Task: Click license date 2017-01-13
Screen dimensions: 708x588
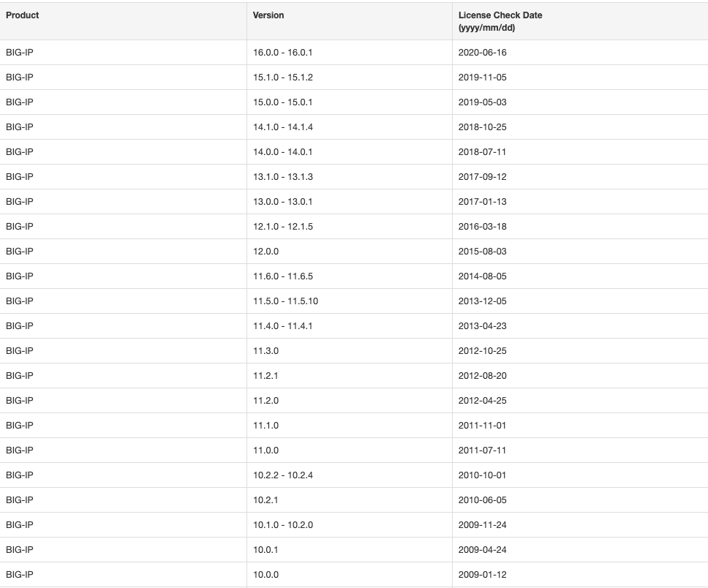Action: (482, 202)
